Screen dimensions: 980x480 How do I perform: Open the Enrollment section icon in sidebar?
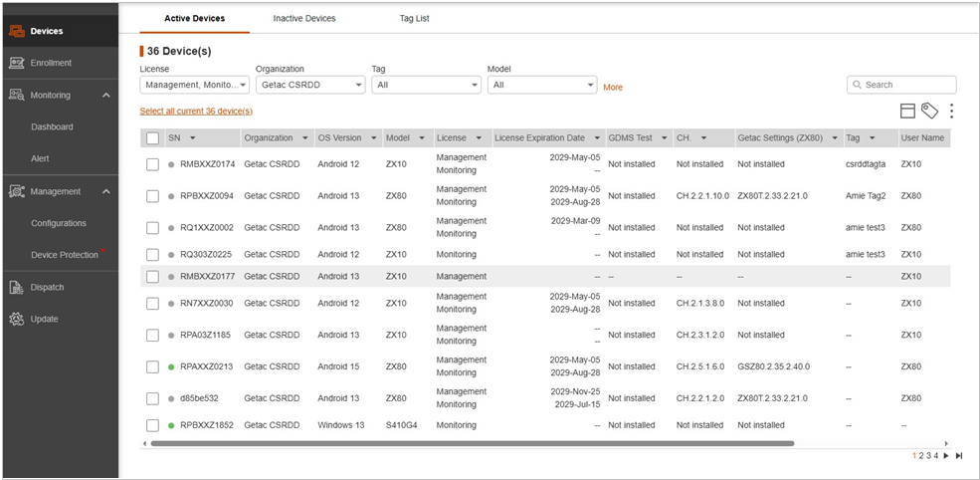pyautogui.click(x=16, y=63)
